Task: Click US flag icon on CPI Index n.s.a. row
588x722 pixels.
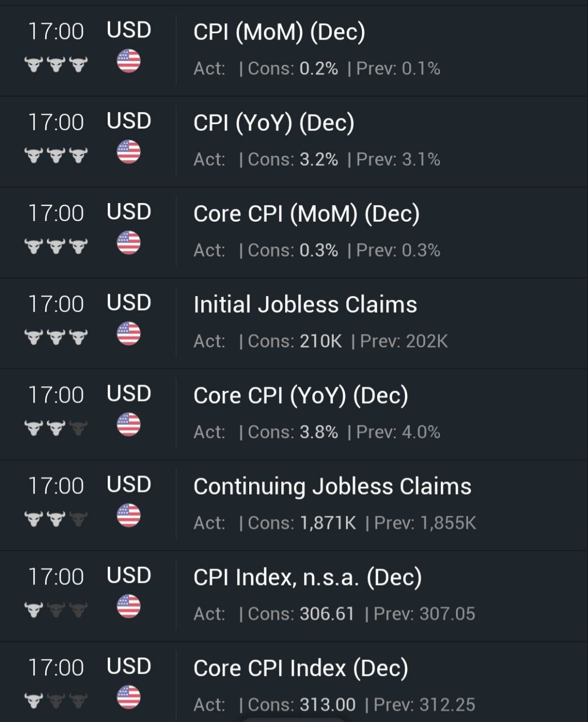Action: pos(129,606)
